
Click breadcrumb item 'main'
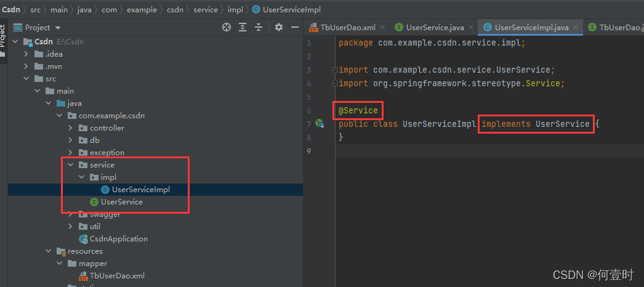pyautogui.click(x=59, y=9)
